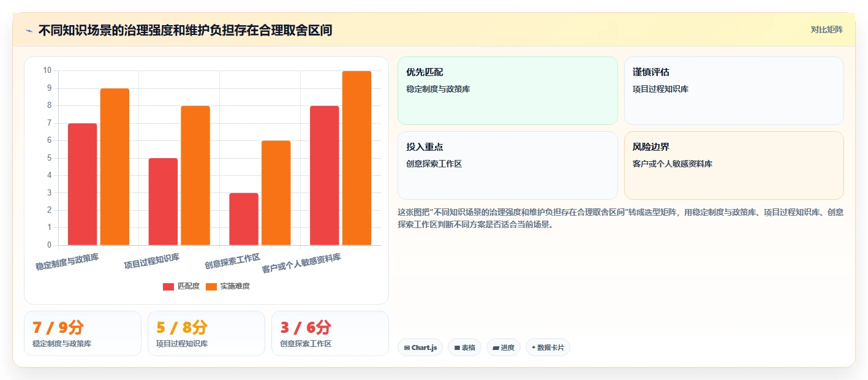
Task: Click the y-axis value 0
Action: (x=49, y=245)
